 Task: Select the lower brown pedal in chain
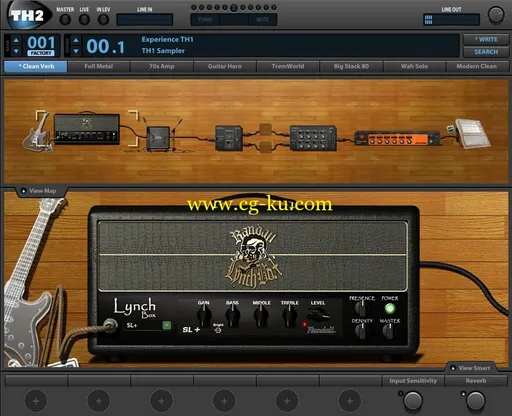266,147
